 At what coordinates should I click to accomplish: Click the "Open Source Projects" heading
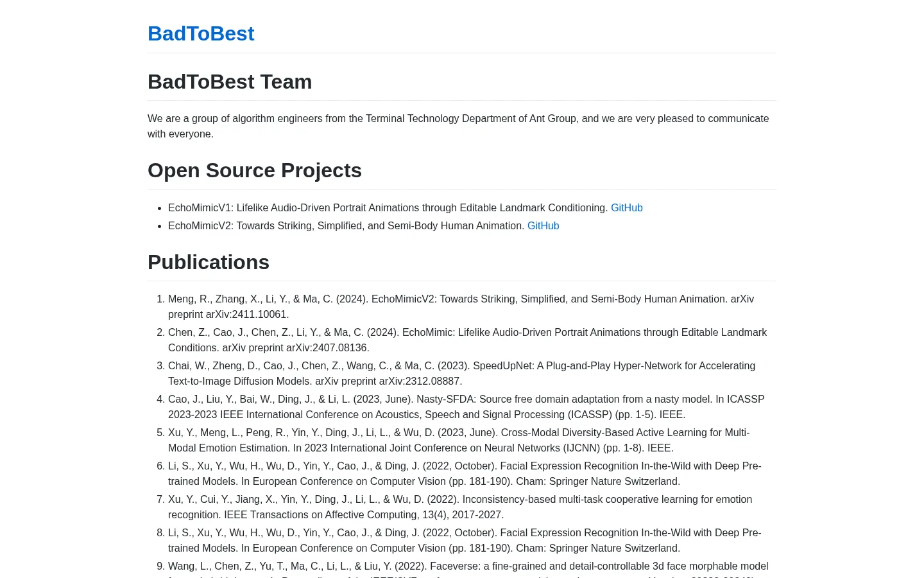(255, 170)
